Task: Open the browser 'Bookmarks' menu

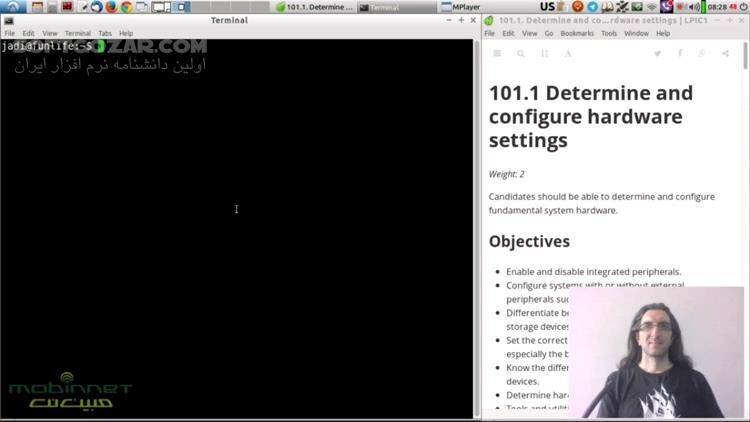Action: 576,33
